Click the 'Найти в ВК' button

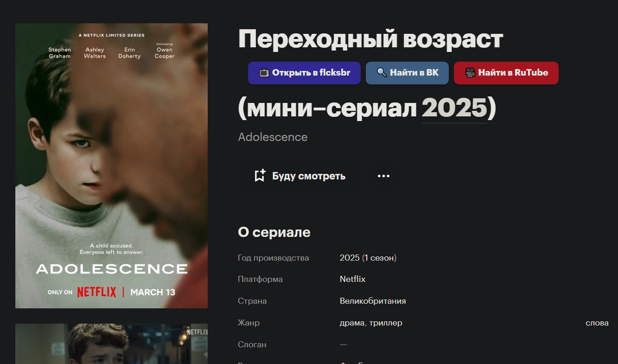(x=407, y=73)
